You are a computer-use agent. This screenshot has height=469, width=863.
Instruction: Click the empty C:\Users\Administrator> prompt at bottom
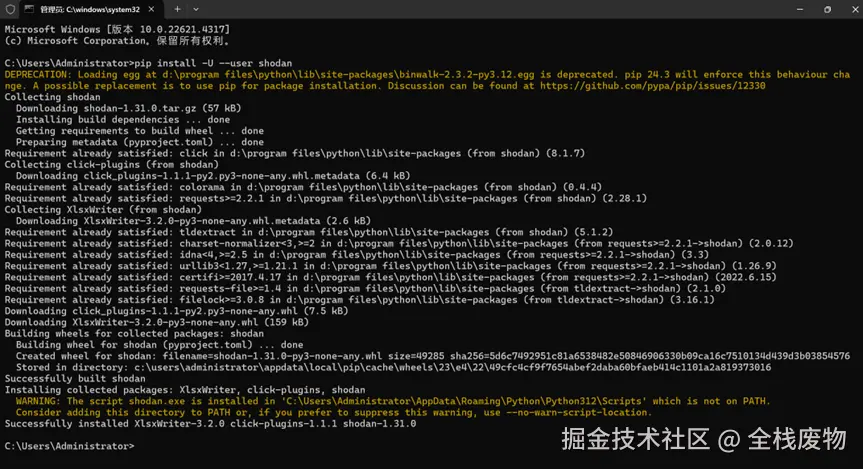click(x=69, y=446)
